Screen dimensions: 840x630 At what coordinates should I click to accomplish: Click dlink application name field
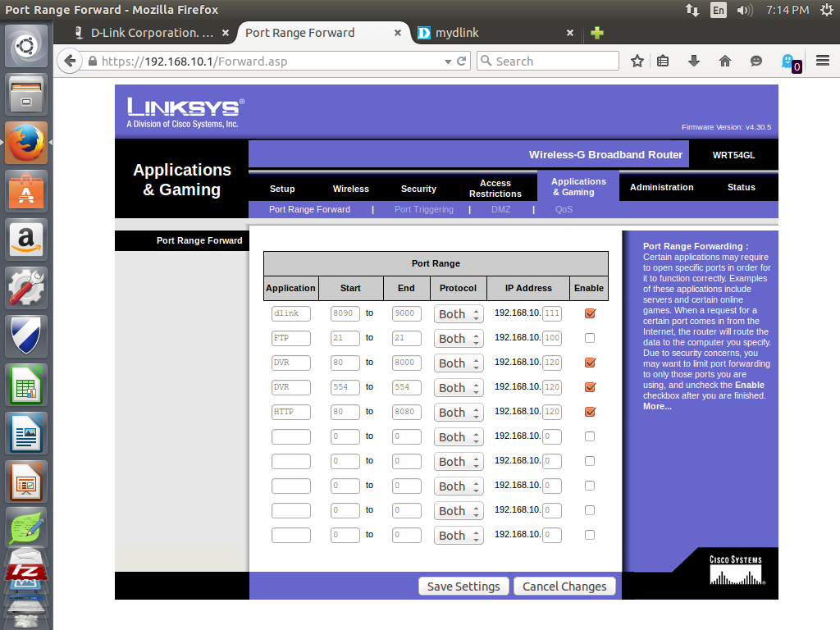(291, 313)
